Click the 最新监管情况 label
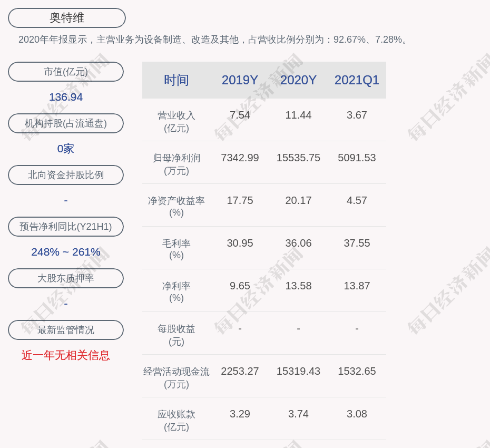The image size is (490, 448). pos(66,330)
